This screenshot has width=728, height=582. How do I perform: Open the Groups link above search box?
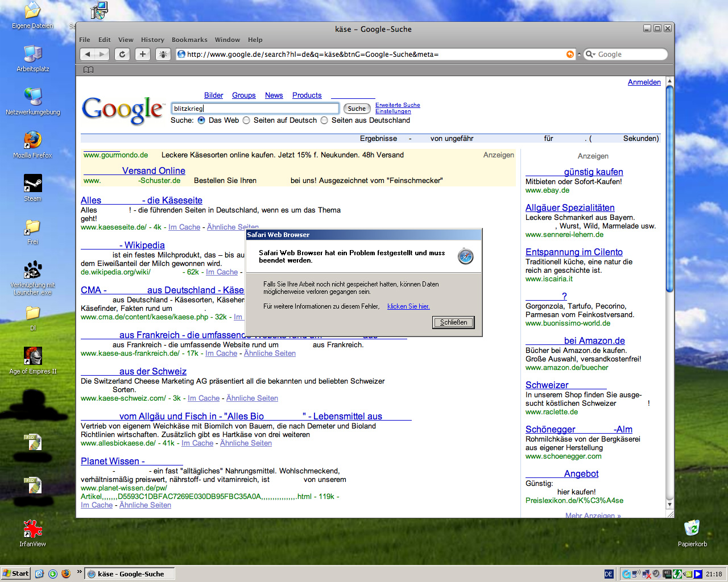(x=244, y=95)
